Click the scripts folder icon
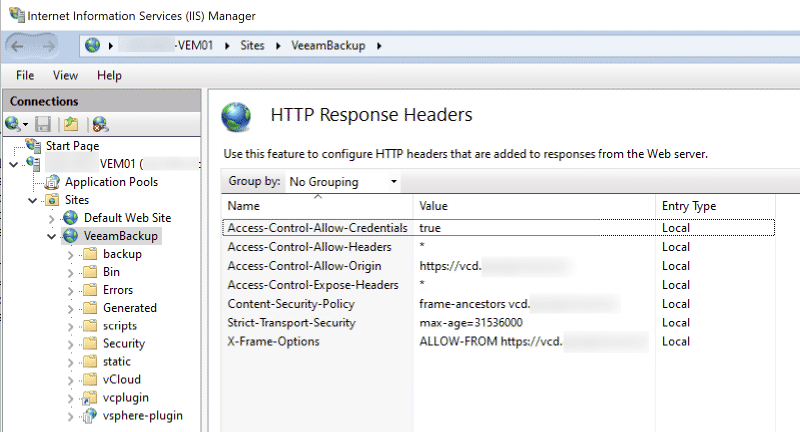The width and height of the screenshot is (800, 432). pyautogui.click(x=90, y=325)
